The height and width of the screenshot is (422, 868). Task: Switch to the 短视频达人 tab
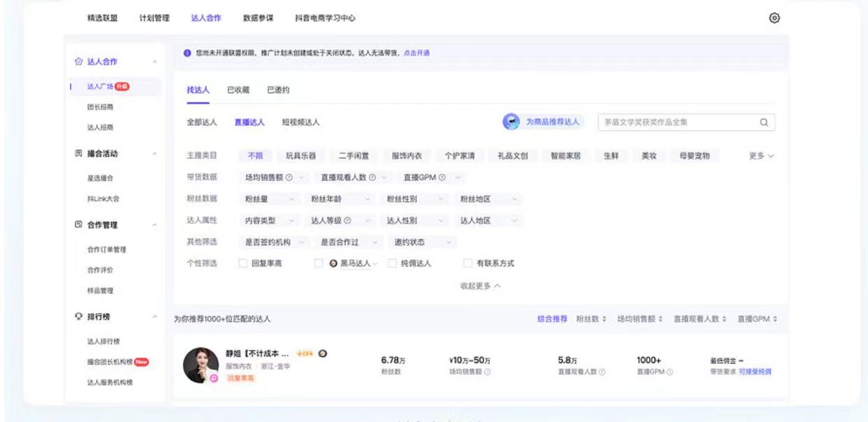point(301,122)
